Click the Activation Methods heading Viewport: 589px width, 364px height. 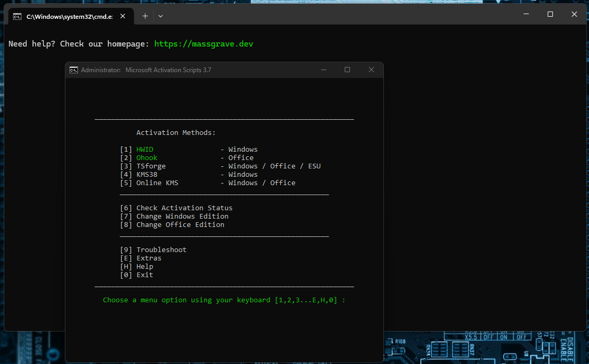point(176,133)
